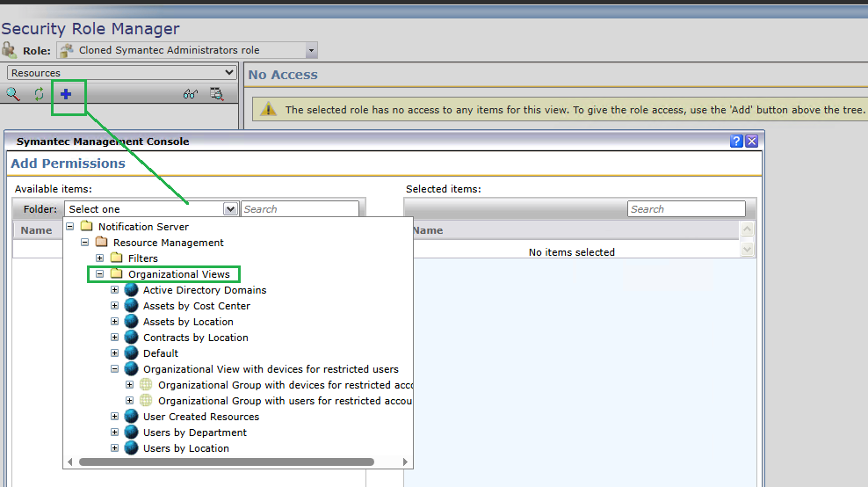The height and width of the screenshot is (487, 868).
Task: Select the Default organizational view
Action: (161, 353)
